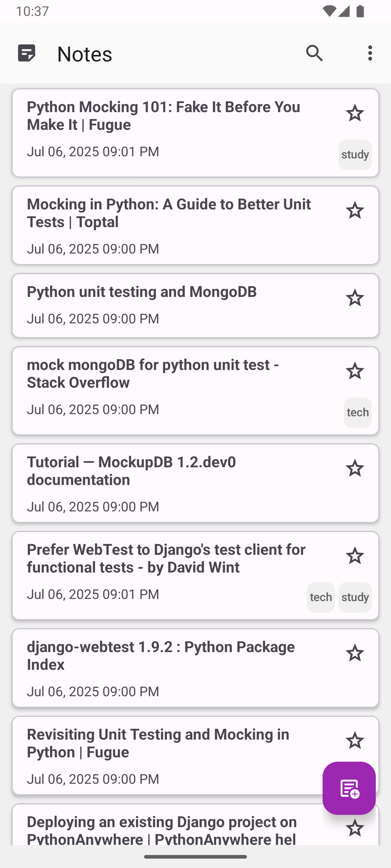The width and height of the screenshot is (391, 868).
Task: Open the Python unit testing and MongoDB note
Action: (x=195, y=306)
